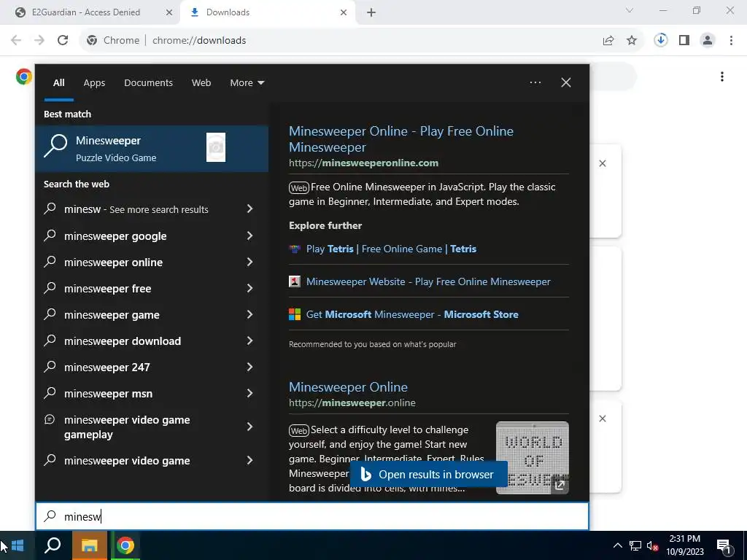Open the Chrome profile avatar
The width and height of the screenshot is (747, 560).
(x=708, y=41)
